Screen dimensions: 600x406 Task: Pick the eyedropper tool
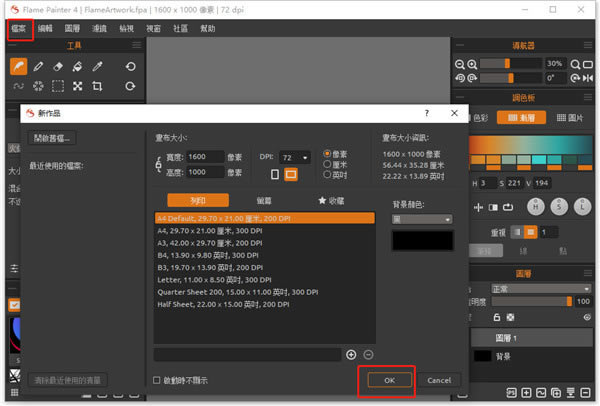click(98, 66)
